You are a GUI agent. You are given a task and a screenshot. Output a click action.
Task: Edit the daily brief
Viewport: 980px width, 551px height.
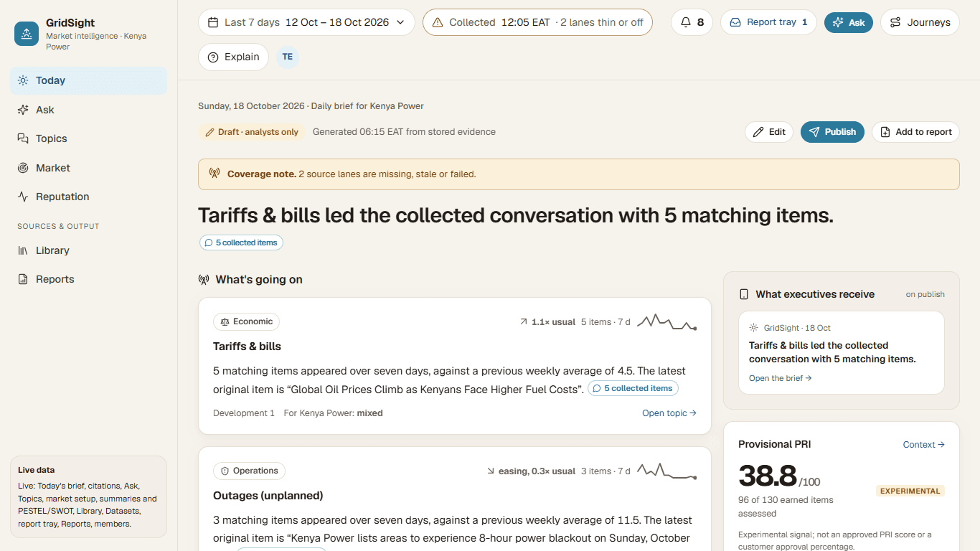coord(768,132)
